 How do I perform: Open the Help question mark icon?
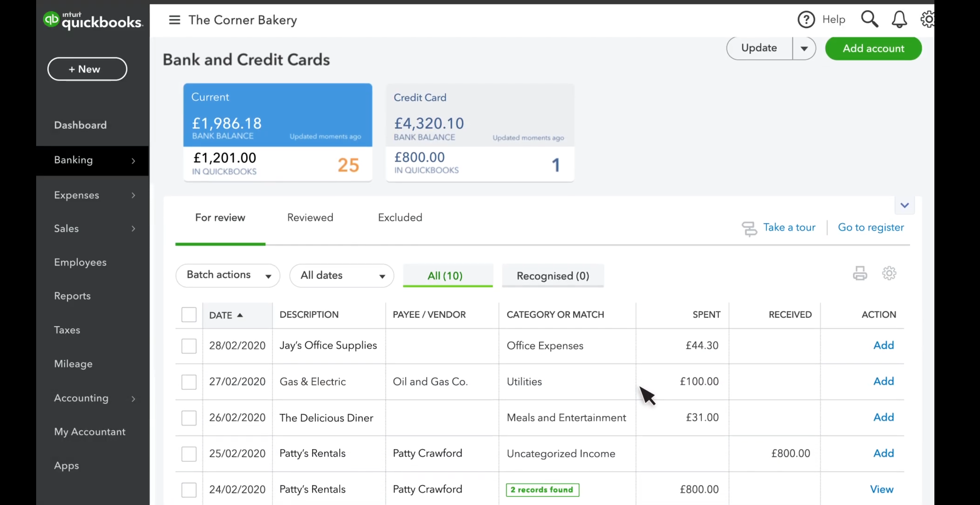[x=806, y=19]
